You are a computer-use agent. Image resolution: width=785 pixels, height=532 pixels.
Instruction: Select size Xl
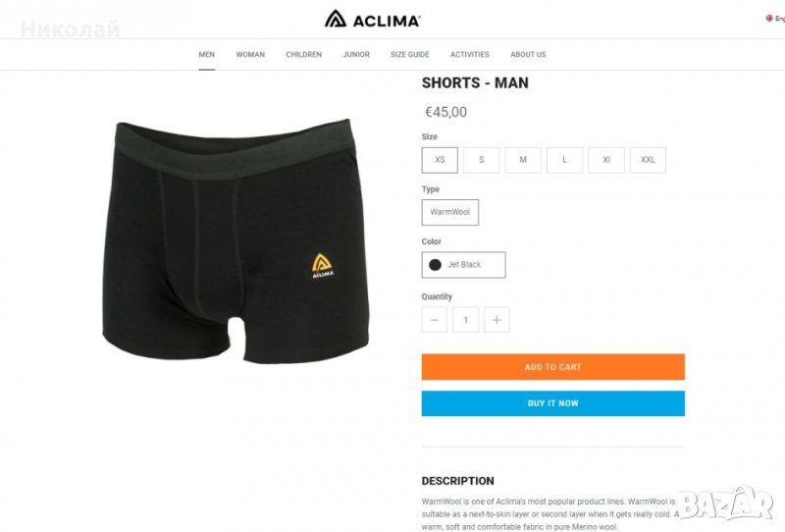pos(605,160)
